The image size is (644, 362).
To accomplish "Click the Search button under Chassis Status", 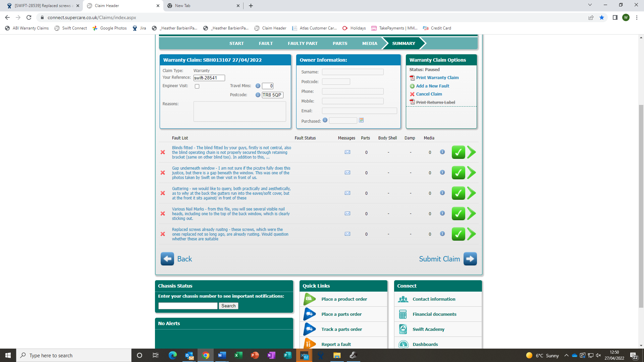I will [x=228, y=306].
